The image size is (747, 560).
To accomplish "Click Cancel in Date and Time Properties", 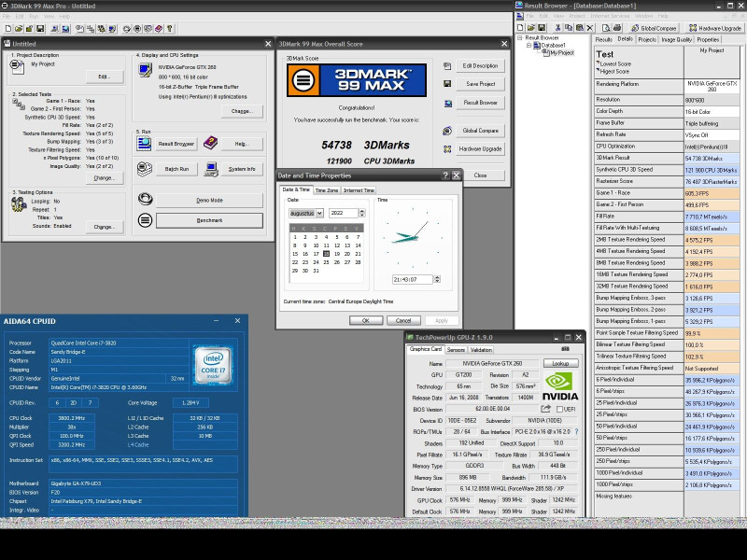I will [x=403, y=320].
